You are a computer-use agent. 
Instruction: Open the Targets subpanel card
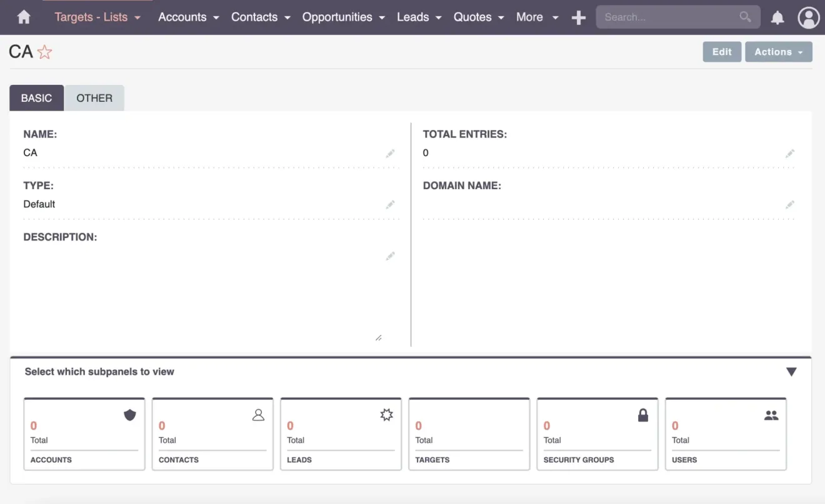(469, 433)
